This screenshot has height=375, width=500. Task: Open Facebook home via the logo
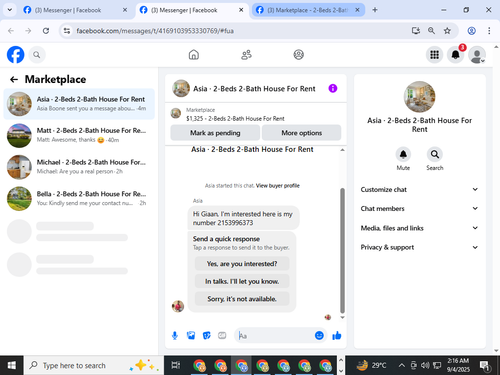(x=16, y=54)
